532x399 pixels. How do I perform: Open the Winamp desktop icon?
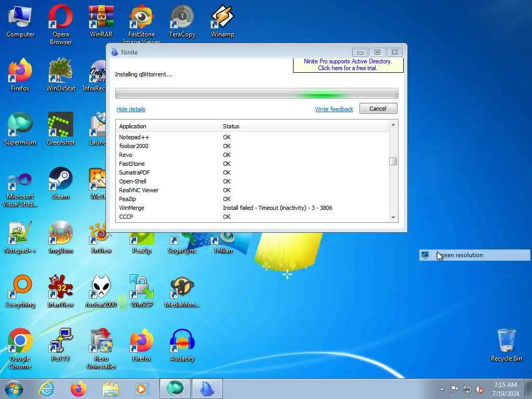pyautogui.click(x=222, y=21)
